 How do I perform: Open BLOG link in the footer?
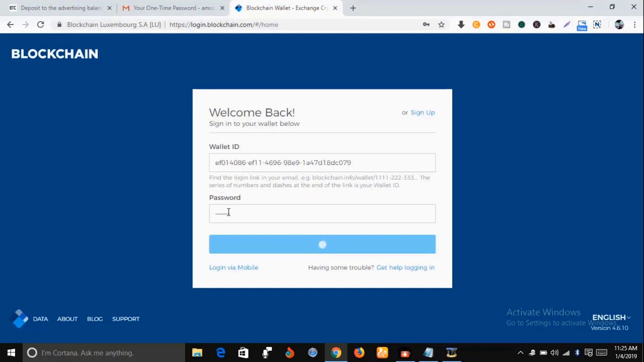pyautogui.click(x=95, y=319)
